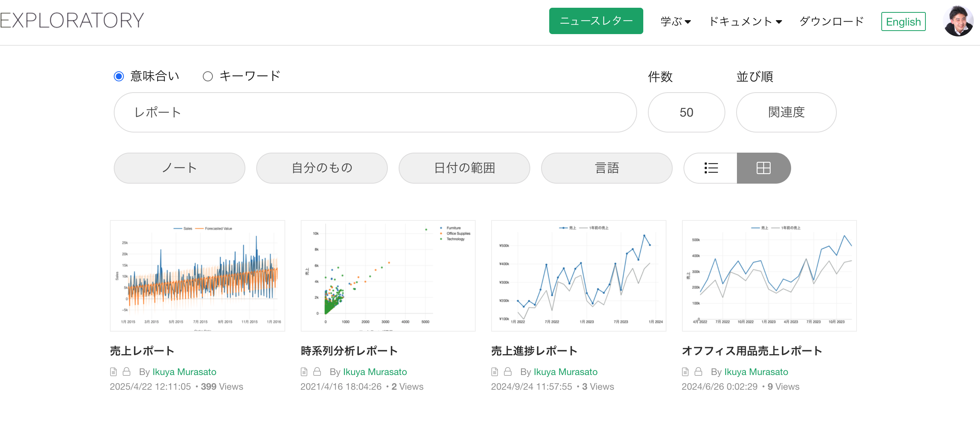Image resolution: width=980 pixels, height=437 pixels.
Task: Switch language with English button
Action: [x=903, y=22]
